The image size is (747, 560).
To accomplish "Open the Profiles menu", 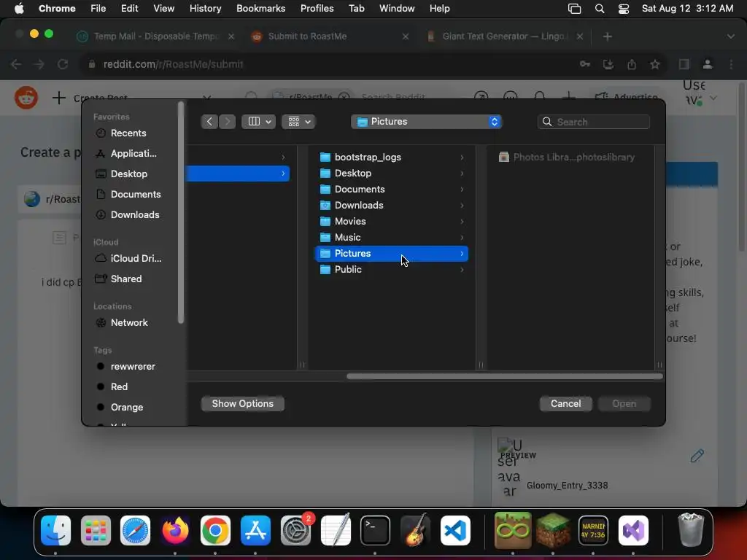I will 317,9.
